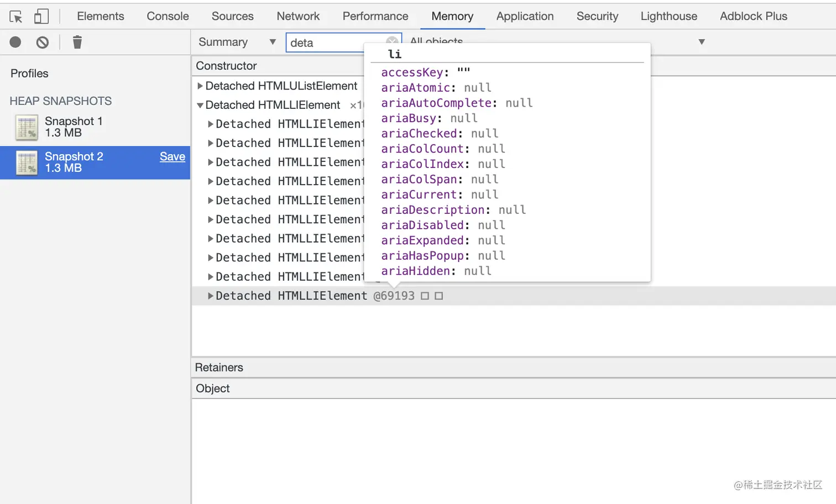Expand Detached HTMLLIElement @69193 row
The width and height of the screenshot is (836, 504).
(211, 296)
